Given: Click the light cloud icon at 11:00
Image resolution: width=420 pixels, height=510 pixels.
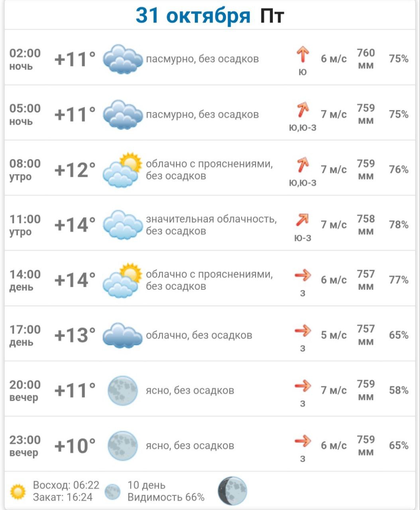Looking at the screenshot, I should [123, 225].
